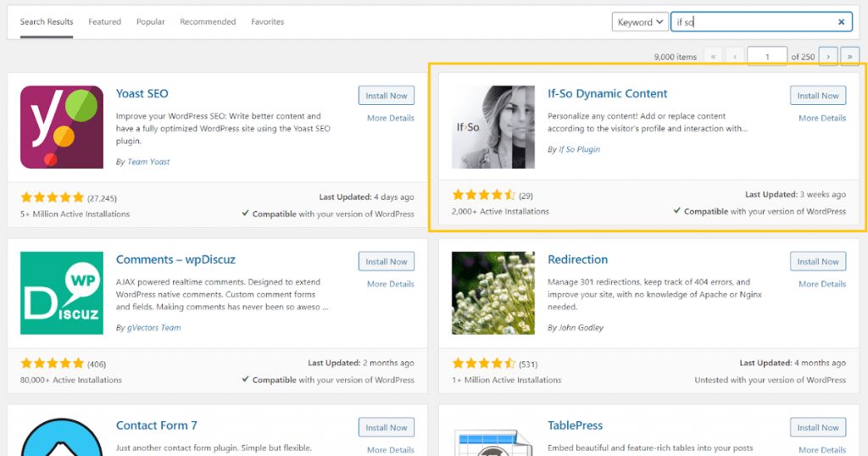Install Now for TablePress
868x456 pixels.
(x=818, y=427)
